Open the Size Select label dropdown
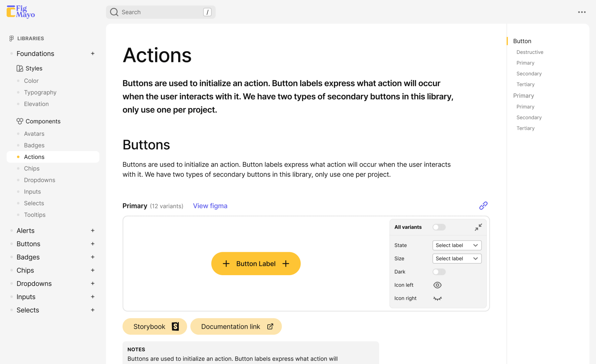 coord(456,259)
